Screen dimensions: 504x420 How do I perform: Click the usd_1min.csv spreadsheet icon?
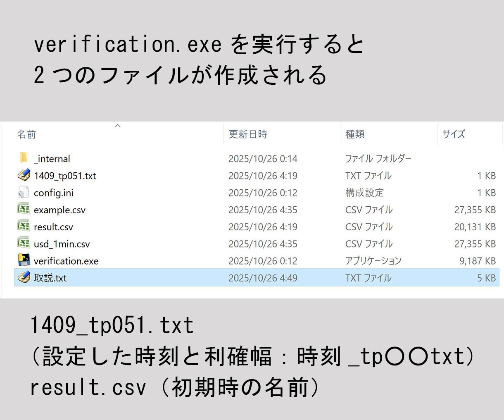(x=24, y=243)
